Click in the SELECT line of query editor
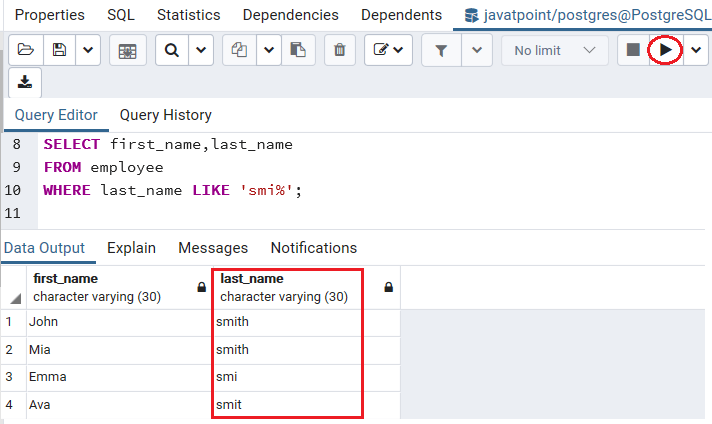Screen dimensions: 712x424 click(x=168, y=144)
